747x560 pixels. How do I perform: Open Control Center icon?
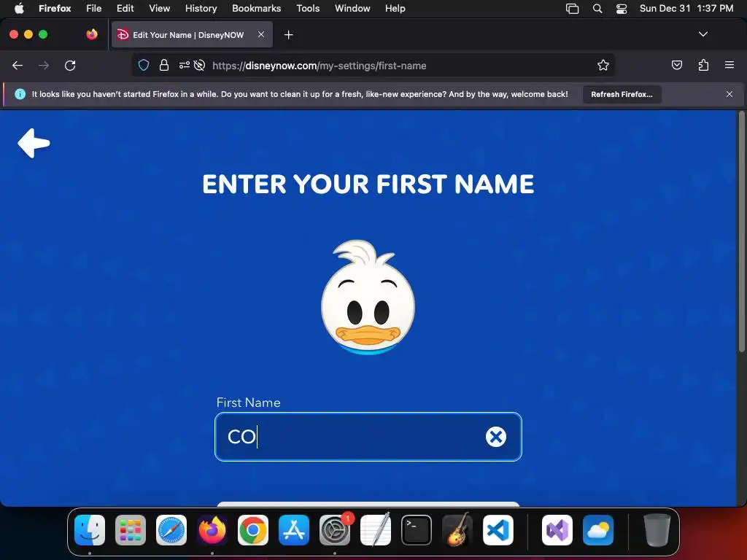click(x=622, y=9)
